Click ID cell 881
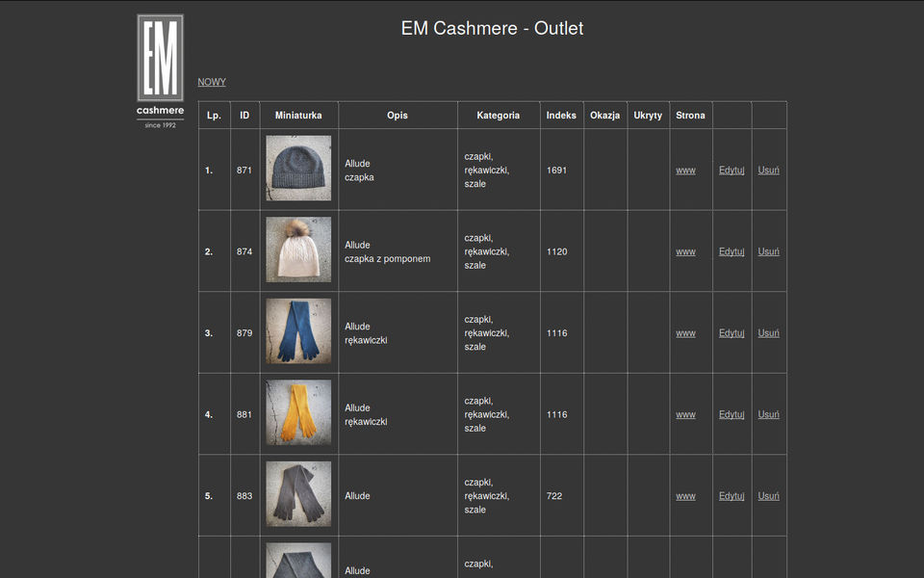This screenshot has height=578, width=924. pyautogui.click(x=244, y=414)
